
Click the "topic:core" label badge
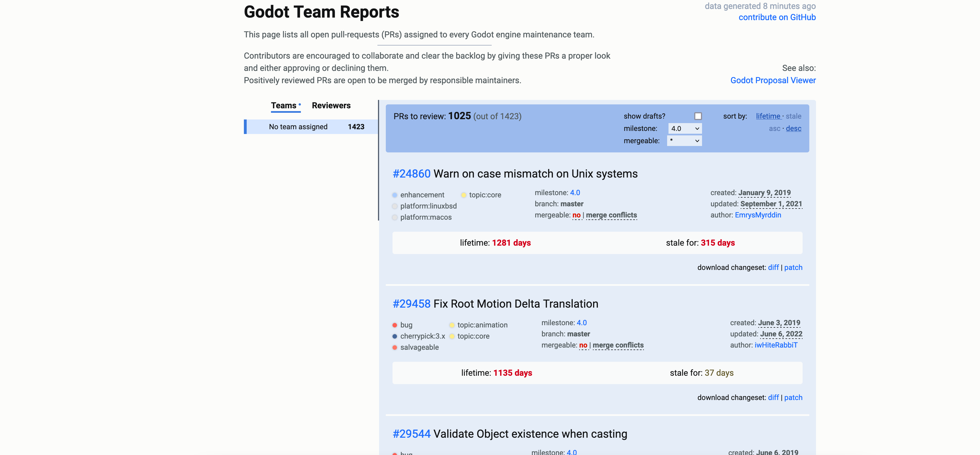(485, 195)
